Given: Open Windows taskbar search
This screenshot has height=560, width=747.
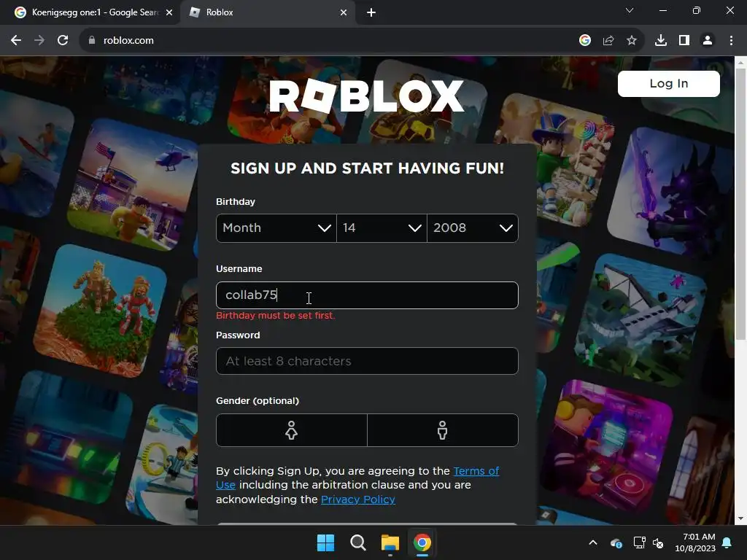Looking at the screenshot, I should coord(357,542).
